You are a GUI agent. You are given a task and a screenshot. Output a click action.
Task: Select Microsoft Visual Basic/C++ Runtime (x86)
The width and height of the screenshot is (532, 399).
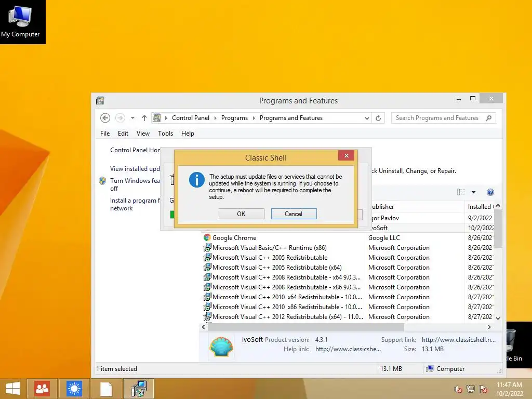point(270,248)
